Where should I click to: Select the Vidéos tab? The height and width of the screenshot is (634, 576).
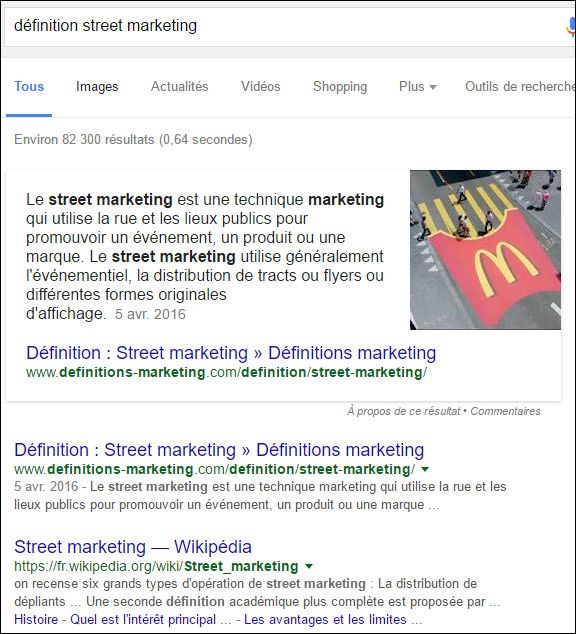[261, 87]
